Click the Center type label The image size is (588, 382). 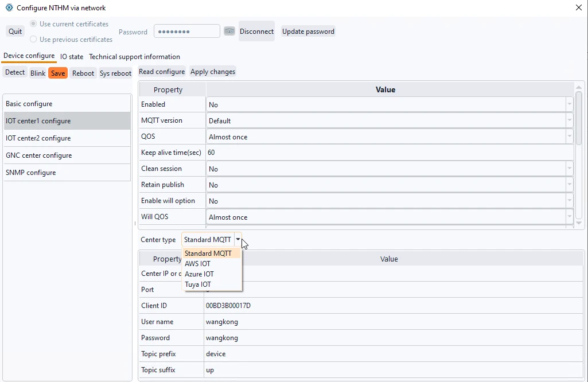[x=158, y=240]
